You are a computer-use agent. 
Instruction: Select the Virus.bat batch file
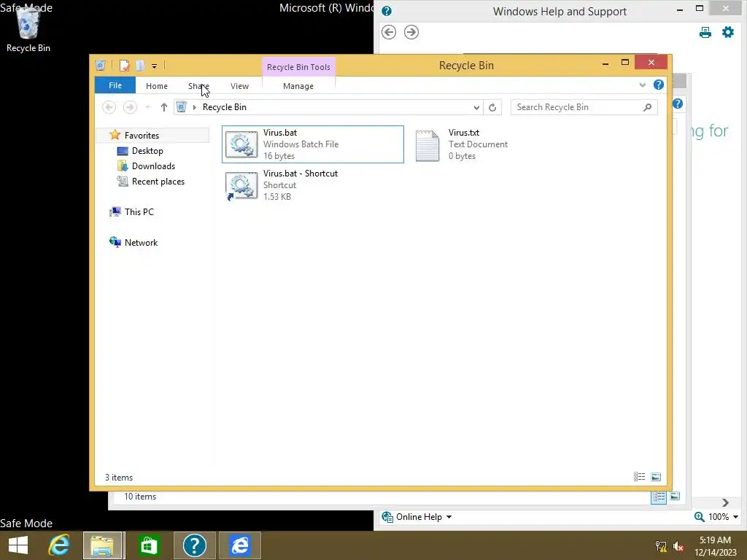click(x=313, y=144)
